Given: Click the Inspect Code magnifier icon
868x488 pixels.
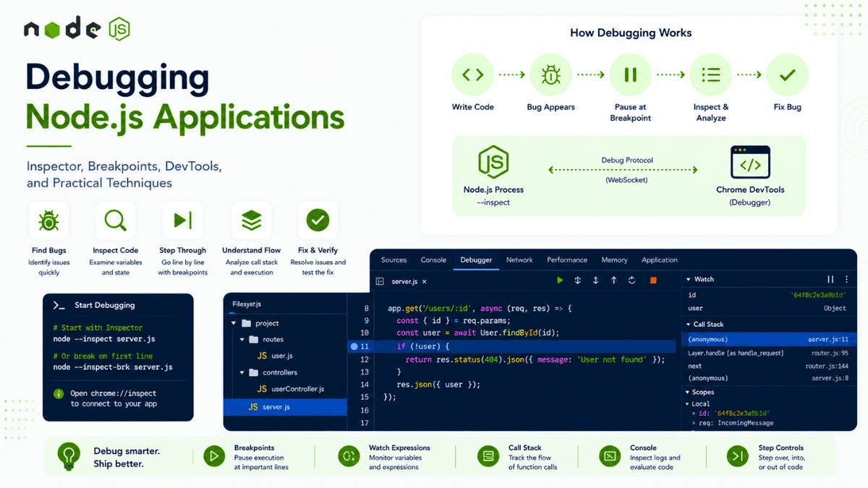Looking at the screenshot, I should click(116, 221).
